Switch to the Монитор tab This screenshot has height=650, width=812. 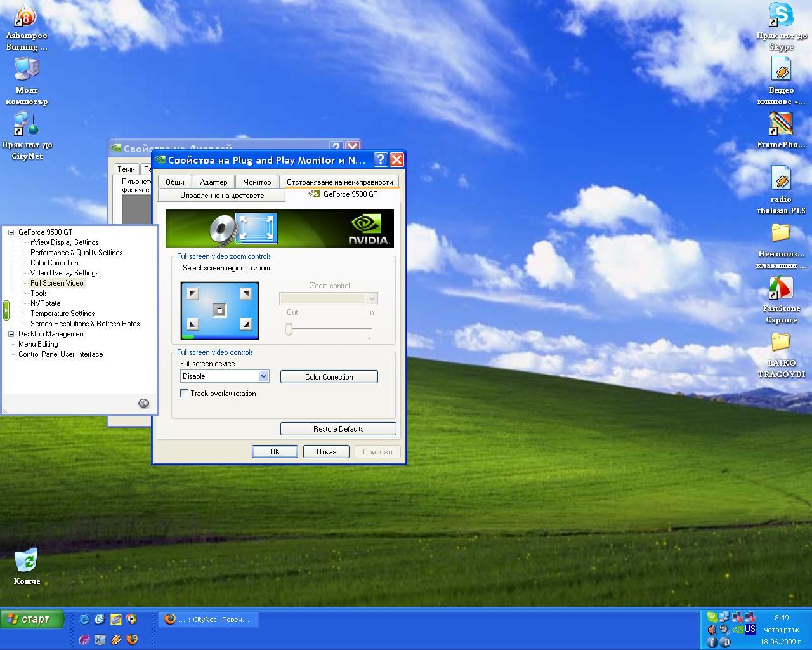click(257, 182)
